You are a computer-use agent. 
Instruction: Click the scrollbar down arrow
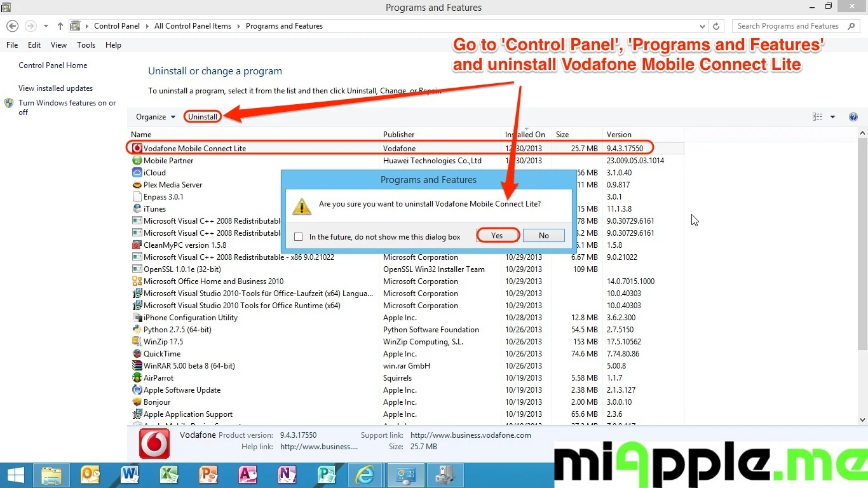tap(862, 419)
